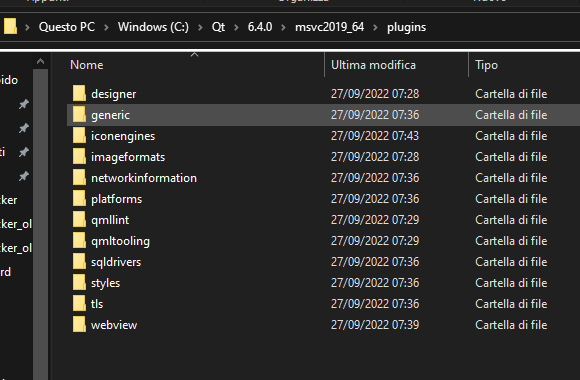Select the tls folder icon

(x=79, y=303)
